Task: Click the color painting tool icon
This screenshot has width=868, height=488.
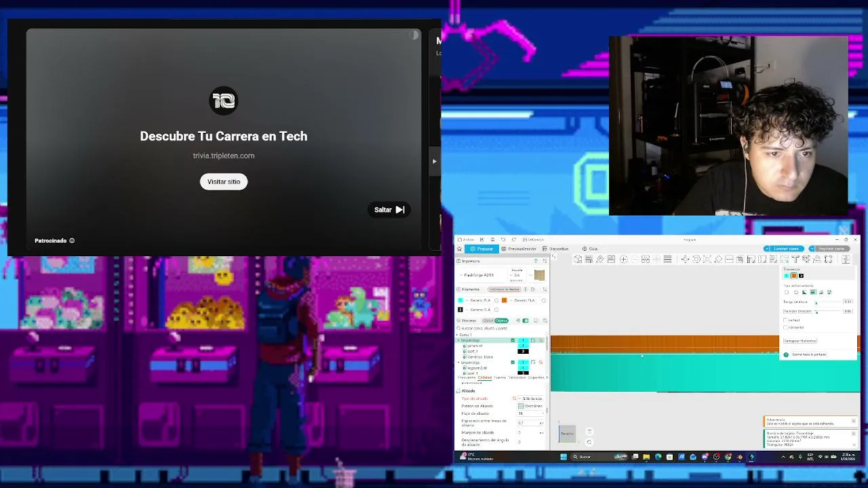Action: [x=784, y=259]
